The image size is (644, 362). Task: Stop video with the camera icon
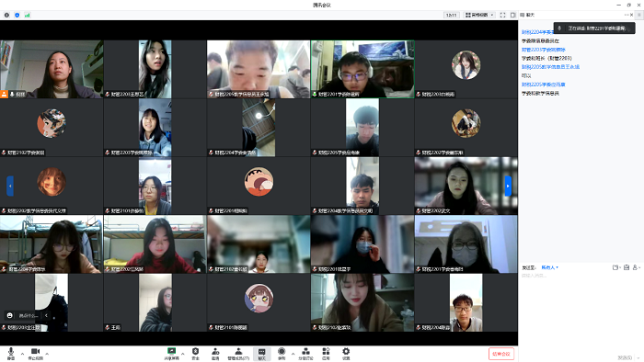(35, 354)
